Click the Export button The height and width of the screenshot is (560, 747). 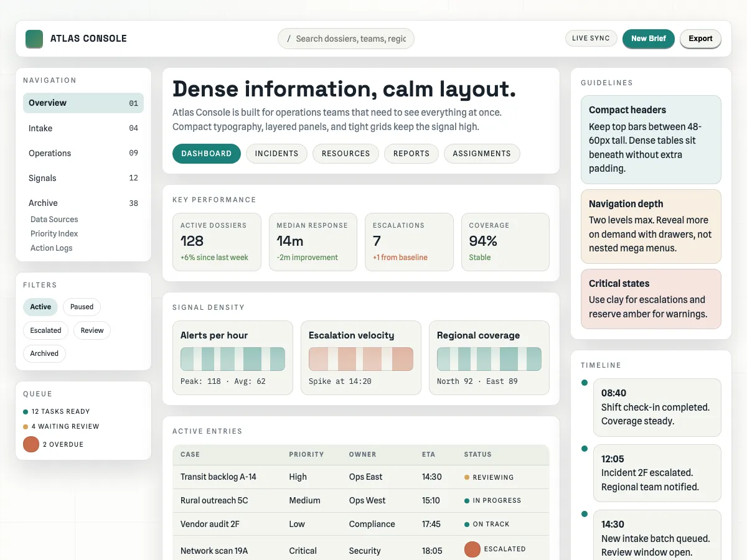click(x=700, y=39)
